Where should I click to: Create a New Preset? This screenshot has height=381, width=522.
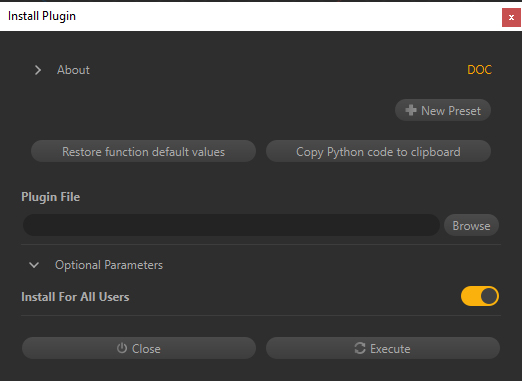click(x=443, y=110)
